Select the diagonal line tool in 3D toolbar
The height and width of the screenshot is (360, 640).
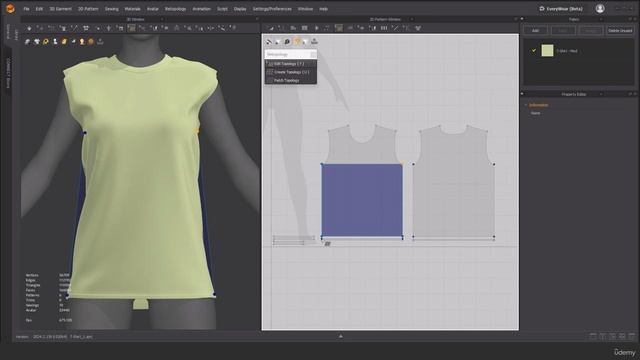pos(74,28)
